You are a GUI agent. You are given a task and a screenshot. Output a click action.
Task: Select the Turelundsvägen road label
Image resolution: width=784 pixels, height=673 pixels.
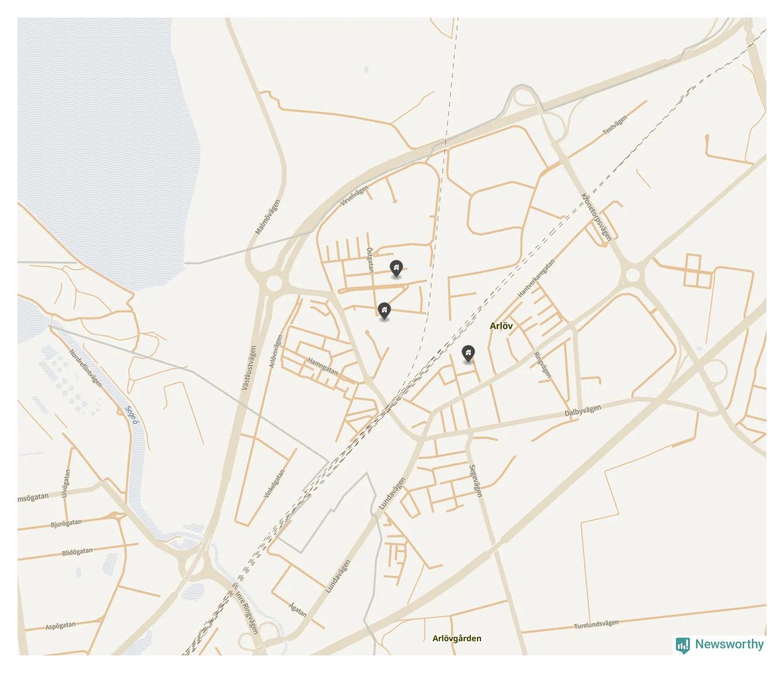[x=596, y=624]
